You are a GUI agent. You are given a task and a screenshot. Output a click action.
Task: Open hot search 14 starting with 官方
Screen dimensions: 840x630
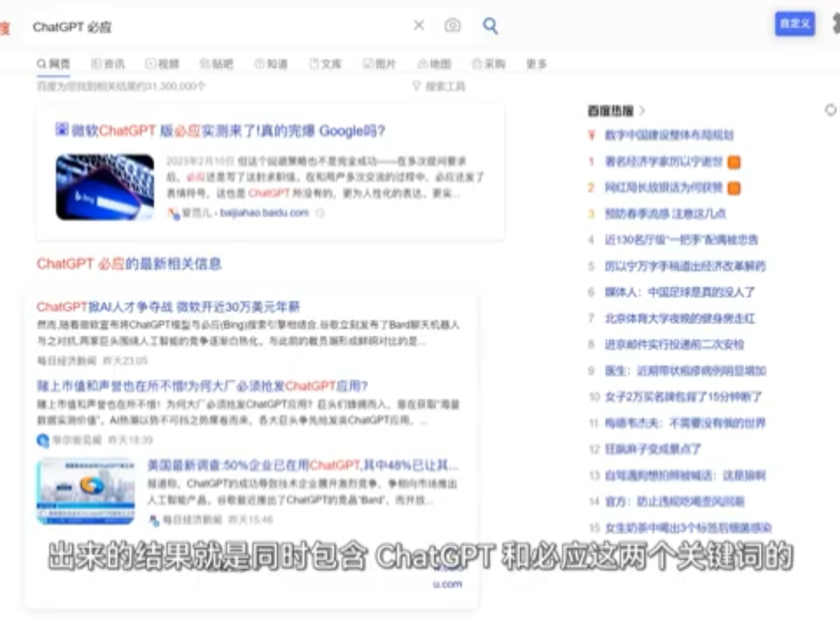(674, 501)
